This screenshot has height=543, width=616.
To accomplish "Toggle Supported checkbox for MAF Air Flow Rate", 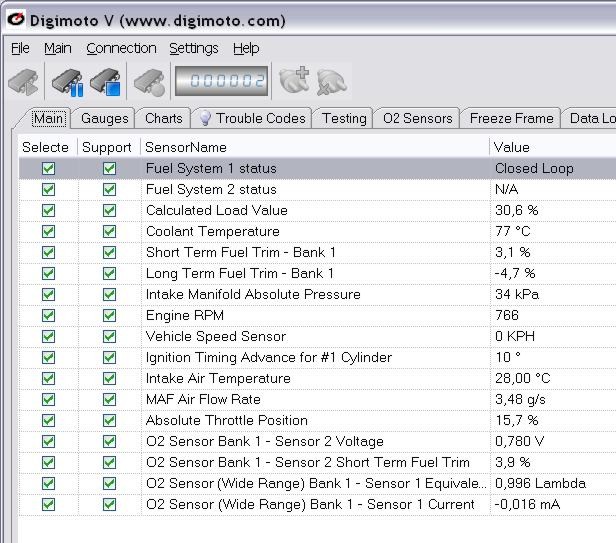I will pos(109,400).
